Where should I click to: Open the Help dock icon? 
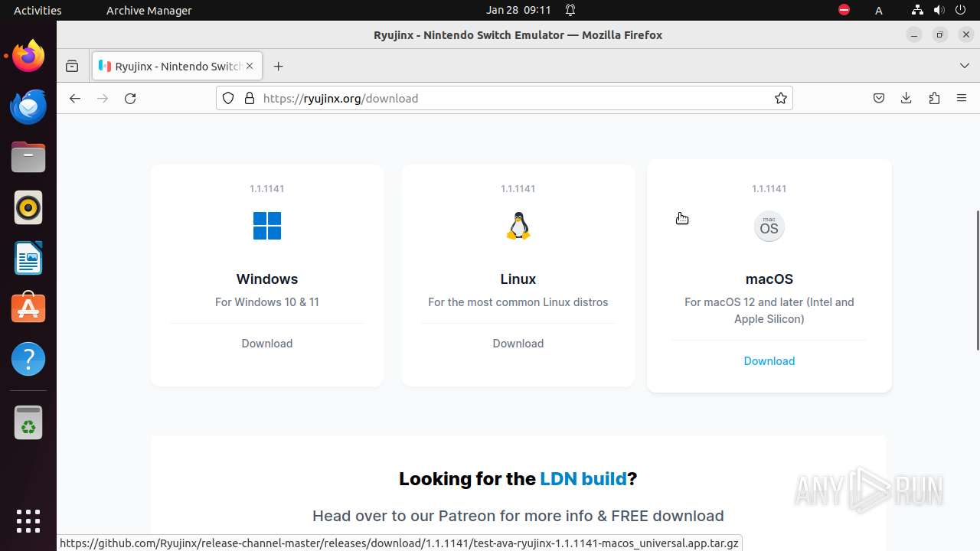(28, 359)
